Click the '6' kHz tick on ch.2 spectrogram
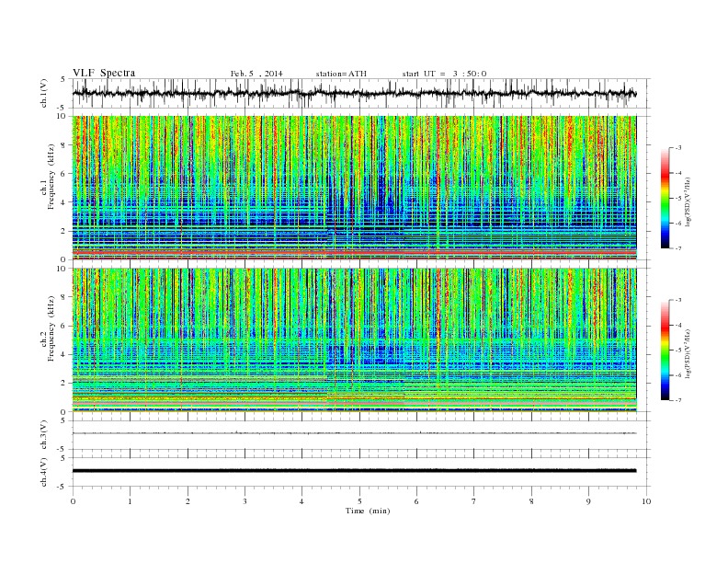Screen dimensions: 728x563 64,326
